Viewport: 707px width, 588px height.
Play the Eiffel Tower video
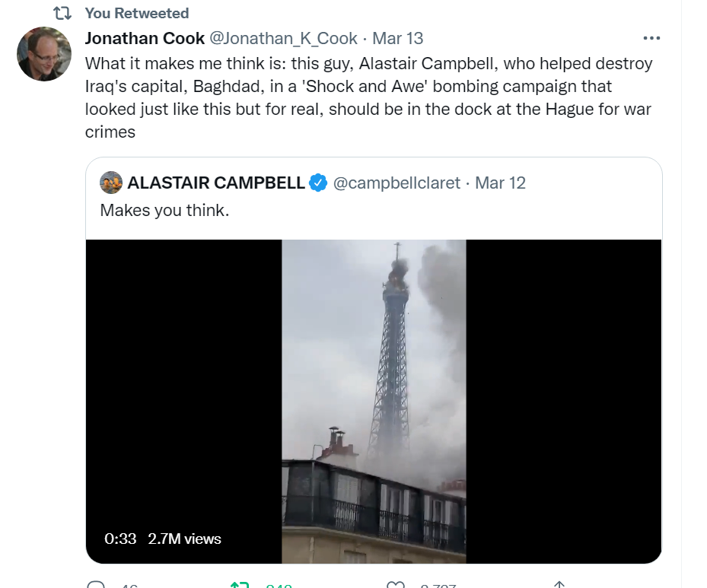point(374,401)
